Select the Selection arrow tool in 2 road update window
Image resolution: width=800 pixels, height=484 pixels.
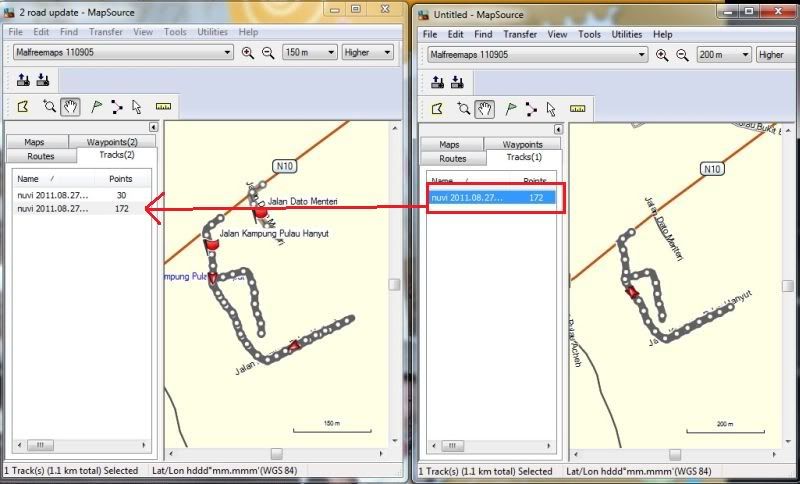click(x=136, y=107)
